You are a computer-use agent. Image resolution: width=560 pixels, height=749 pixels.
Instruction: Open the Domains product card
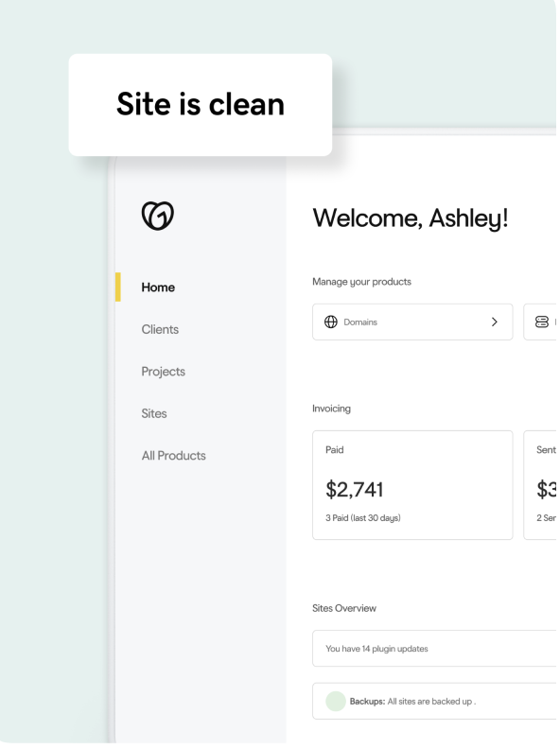(x=412, y=322)
